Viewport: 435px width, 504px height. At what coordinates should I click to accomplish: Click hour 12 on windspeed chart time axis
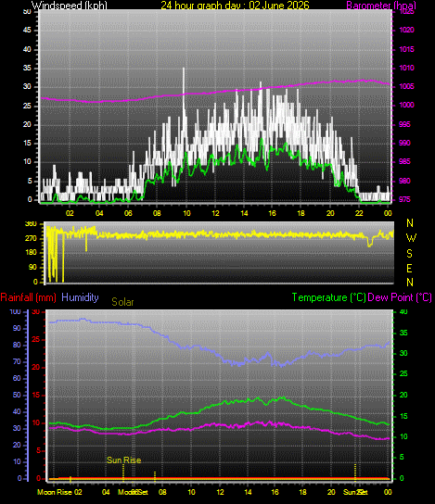[x=215, y=213]
